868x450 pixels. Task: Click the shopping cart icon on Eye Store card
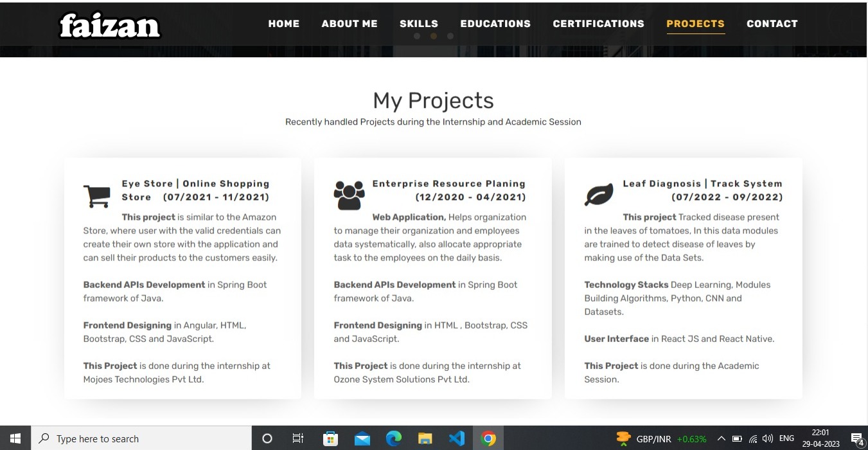96,195
